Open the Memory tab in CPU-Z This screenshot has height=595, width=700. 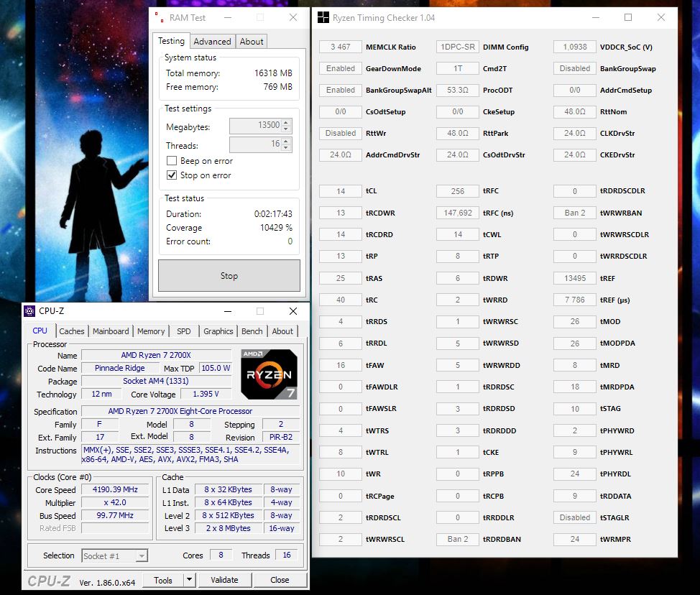(151, 331)
